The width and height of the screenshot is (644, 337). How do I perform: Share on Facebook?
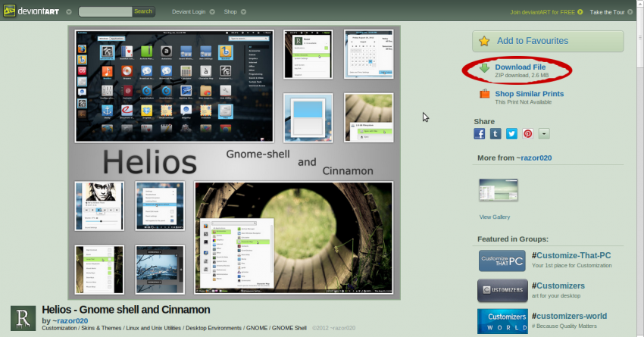(480, 134)
